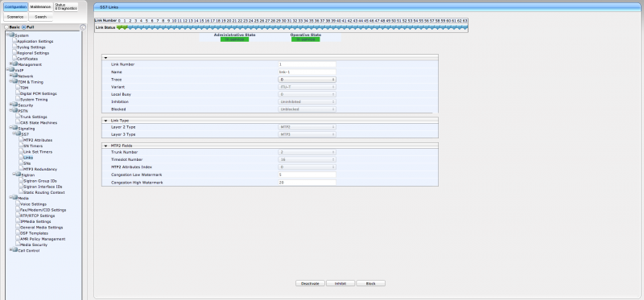Open the Blocked dropdown

tap(308, 109)
